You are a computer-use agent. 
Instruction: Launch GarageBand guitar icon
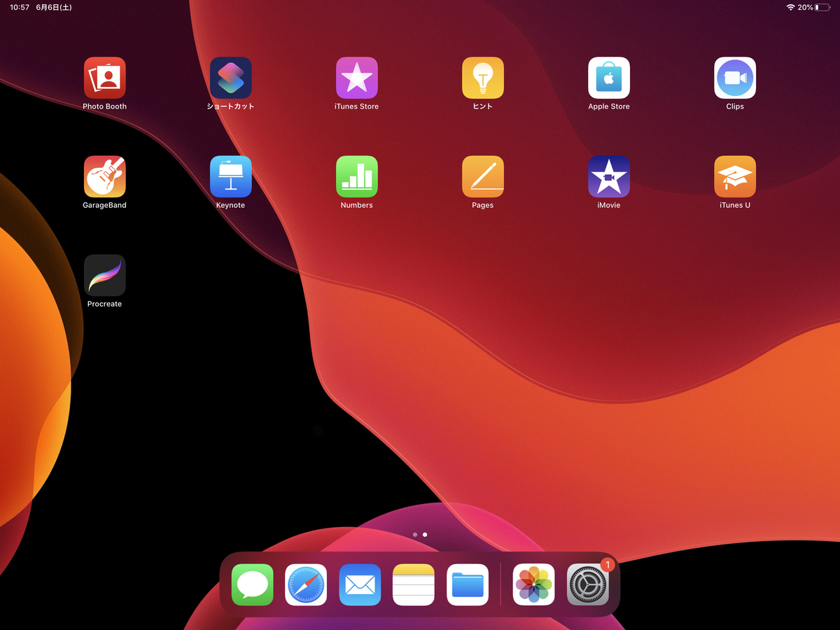tap(105, 176)
